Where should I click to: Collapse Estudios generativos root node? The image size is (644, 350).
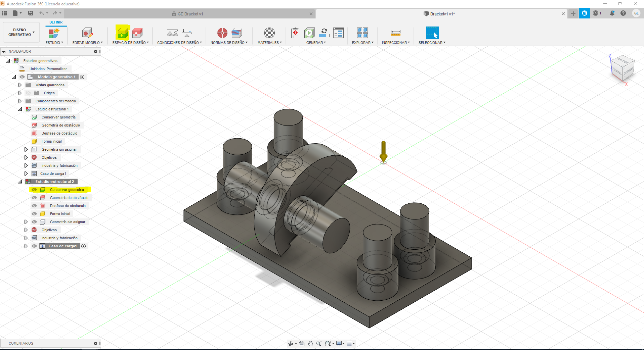pyautogui.click(x=8, y=61)
